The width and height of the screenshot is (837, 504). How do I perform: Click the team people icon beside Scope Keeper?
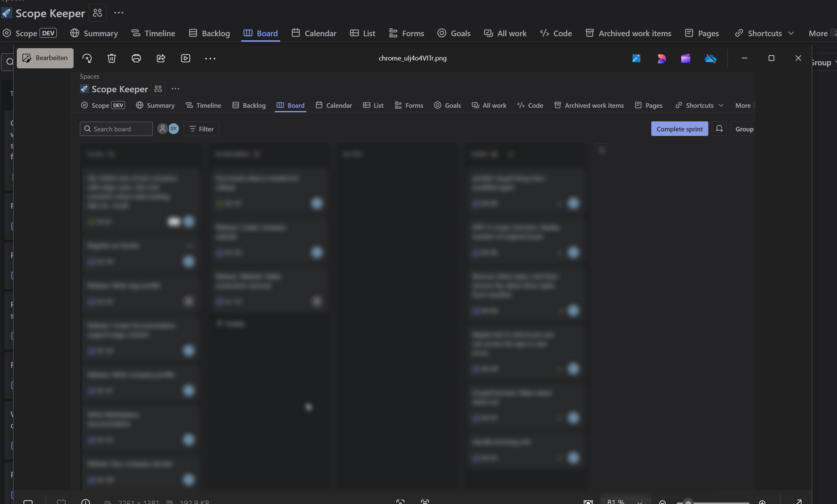click(97, 13)
